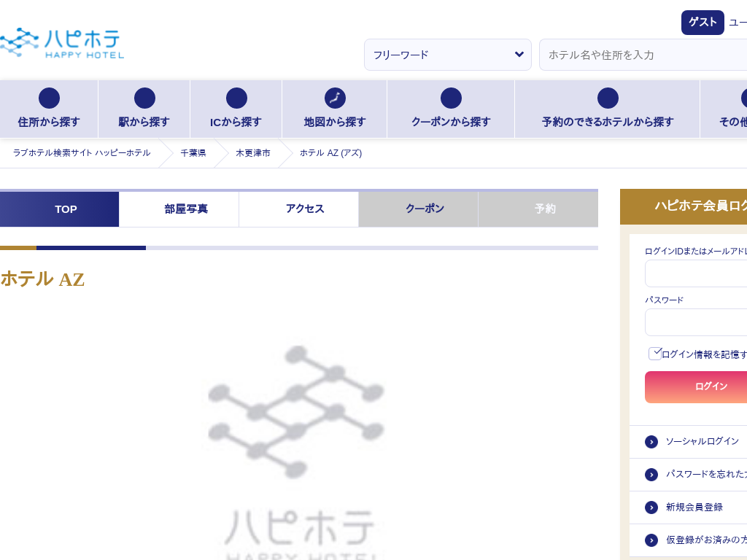Open the 新規会員登録 link

[x=694, y=507]
